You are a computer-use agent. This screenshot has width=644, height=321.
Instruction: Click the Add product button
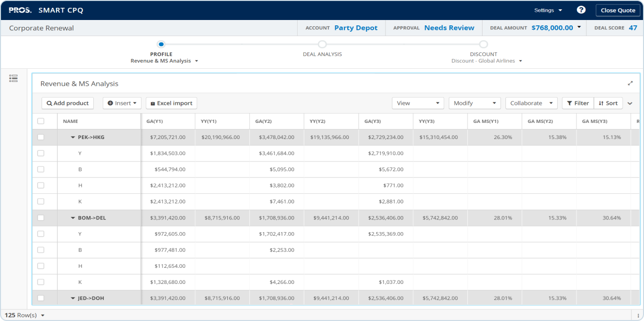tap(68, 103)
